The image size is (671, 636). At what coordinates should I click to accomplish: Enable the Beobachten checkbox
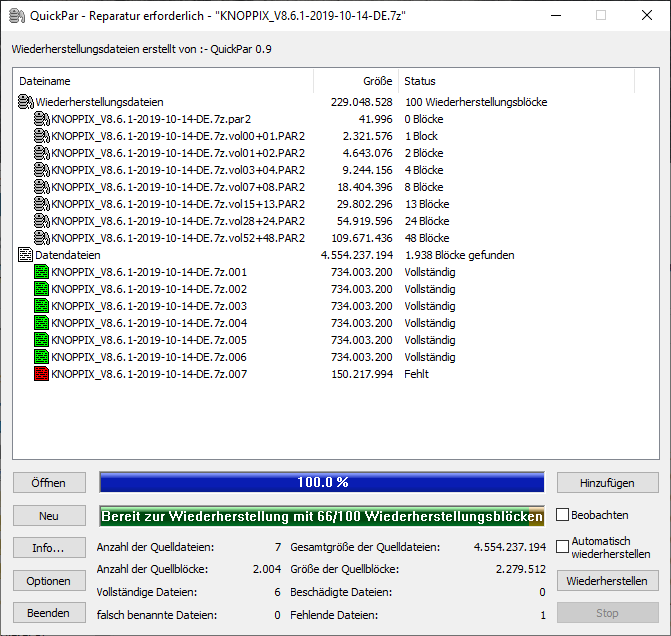coord(562,515)
